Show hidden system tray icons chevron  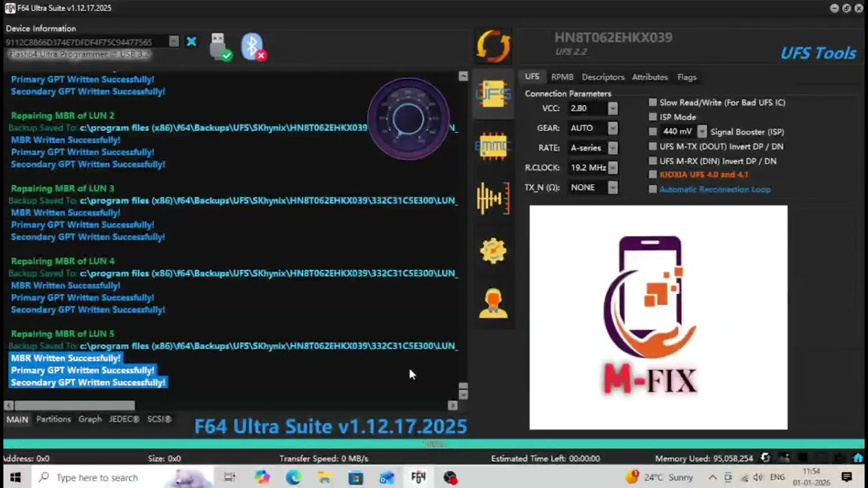(x=712, y=477)
